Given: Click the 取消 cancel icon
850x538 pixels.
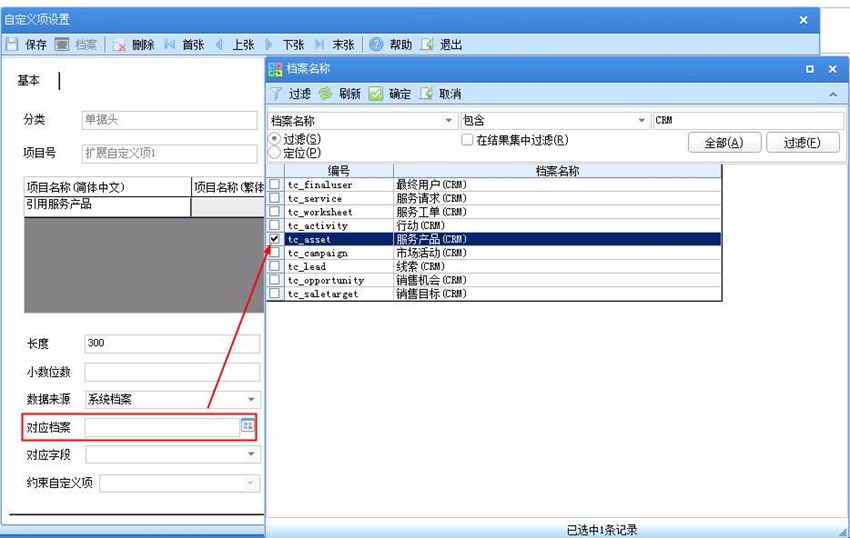Looking at the screenshot, I should (x=426, y=94).
